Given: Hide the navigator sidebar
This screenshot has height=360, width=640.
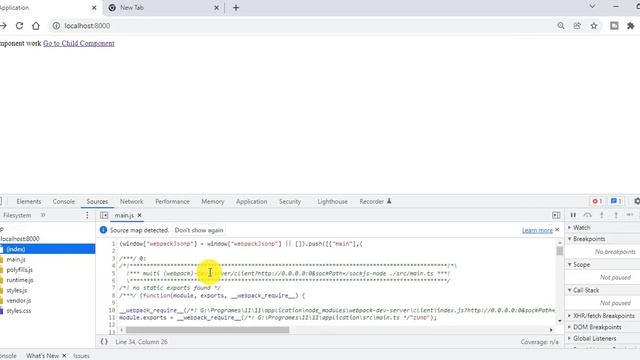Looking at the screenshot, I should point(104,215).
